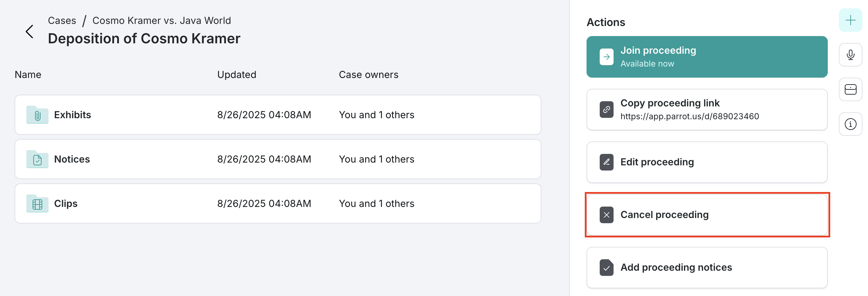The height and width of the screenshot is (296, 868).
Task: Click the Deposition of Cosmo Kramer title
Action: 144,38
